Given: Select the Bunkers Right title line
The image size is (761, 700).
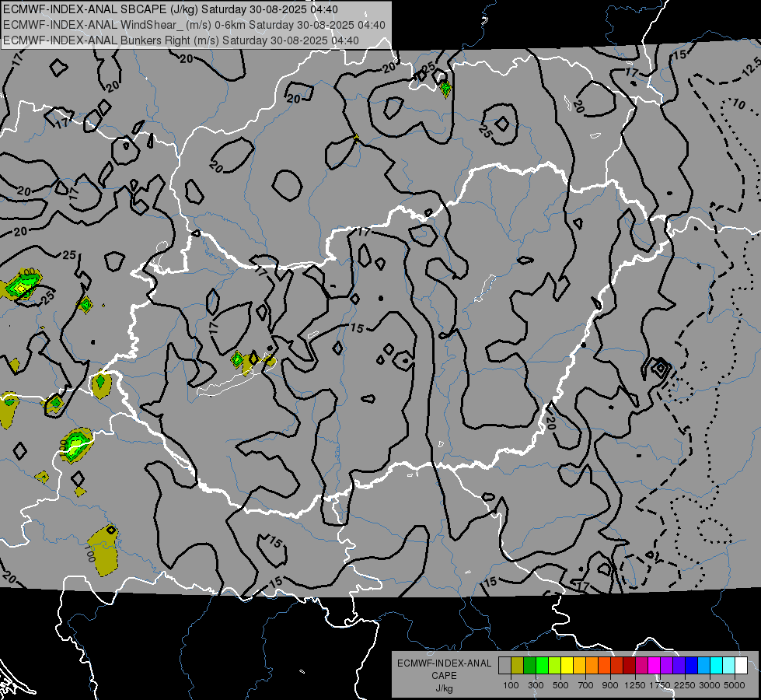Looking at the screenshot, I should pos(181,40).
